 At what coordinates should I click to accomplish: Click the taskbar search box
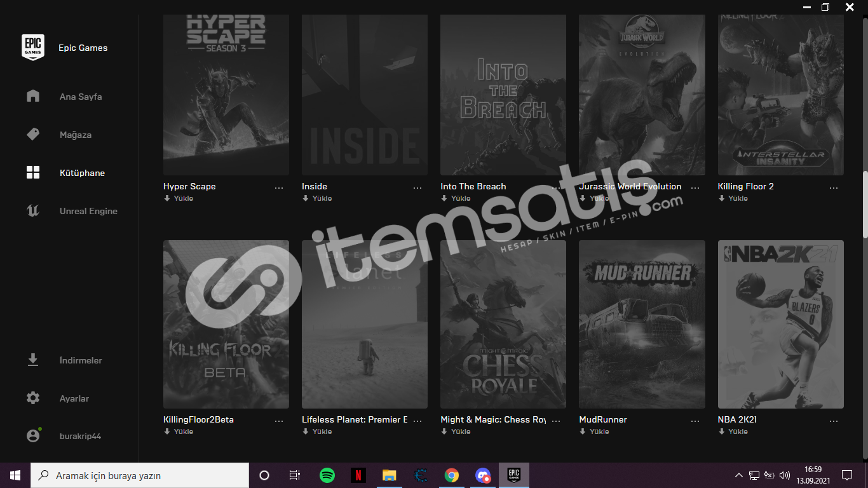[140, 475]
